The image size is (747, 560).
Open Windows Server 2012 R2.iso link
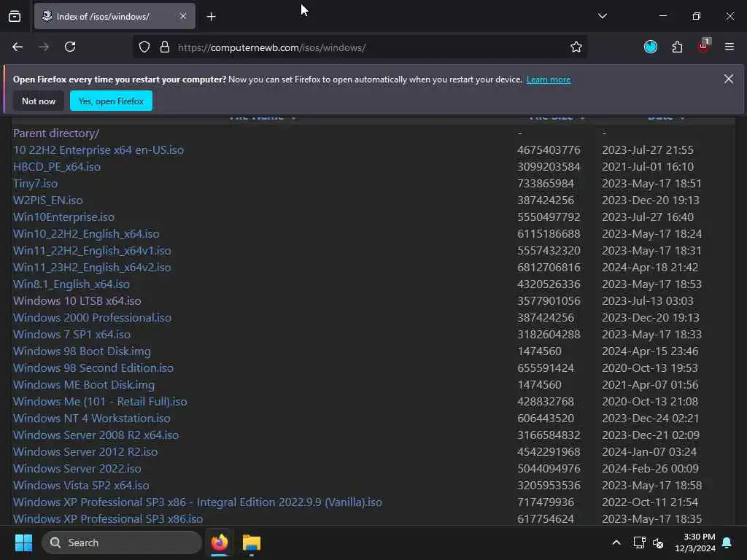tap(85, 452)
